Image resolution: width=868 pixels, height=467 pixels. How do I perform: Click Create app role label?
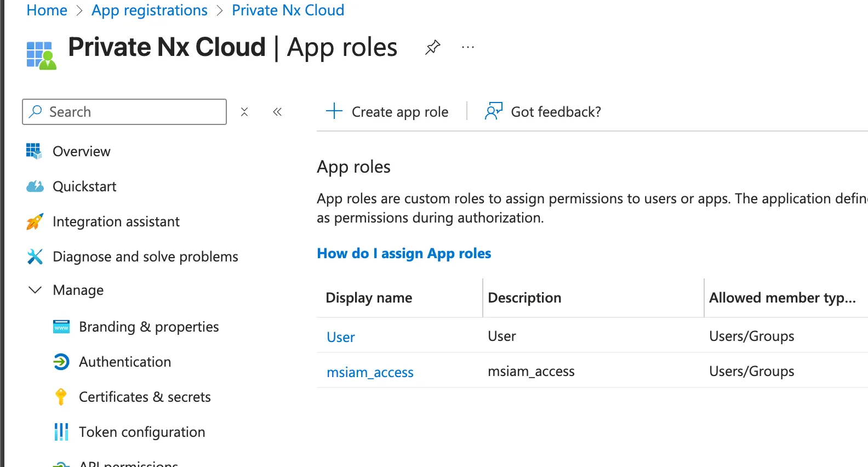(x=400, y=112)
